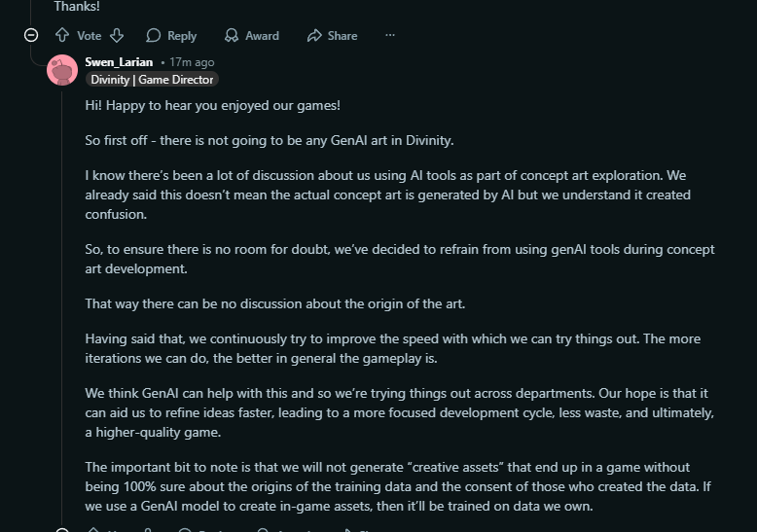Screen dimensions: 757x532
Task: Click the line That way there can be no discussion
Action: [x=275, y=303]
